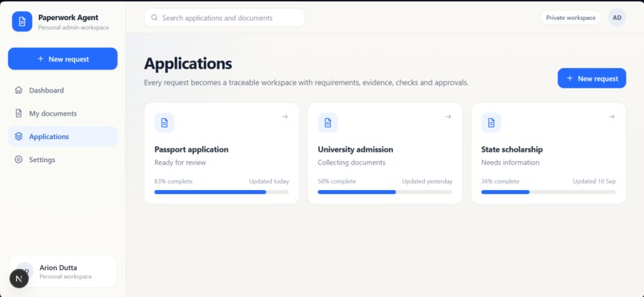
Task: Click the Passport application document icon
Action: [165, 123]
